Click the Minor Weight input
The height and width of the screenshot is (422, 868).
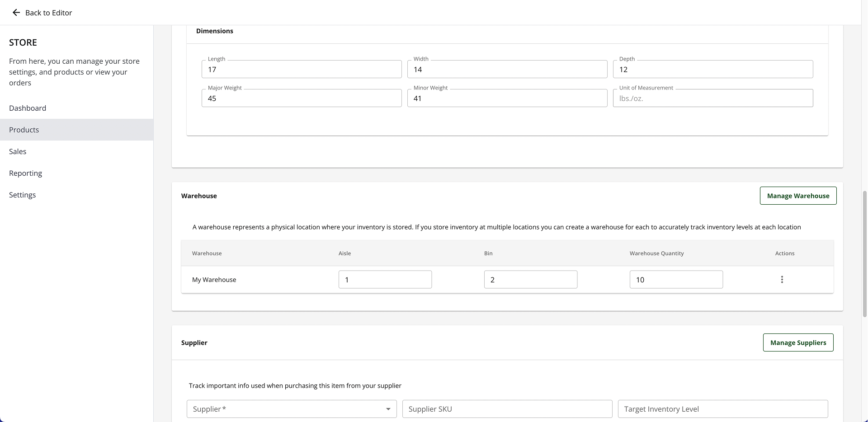pyautogui.click(x=507, y=98)
